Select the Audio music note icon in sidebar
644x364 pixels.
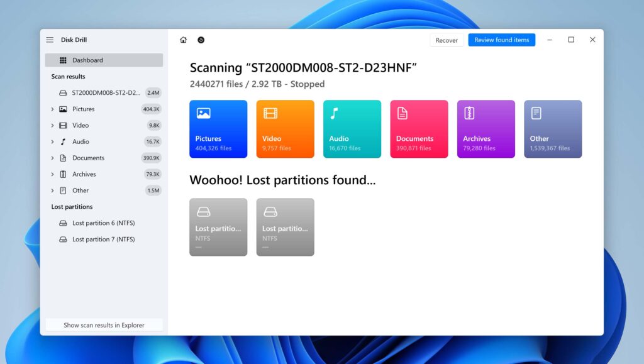pos(65,141)
